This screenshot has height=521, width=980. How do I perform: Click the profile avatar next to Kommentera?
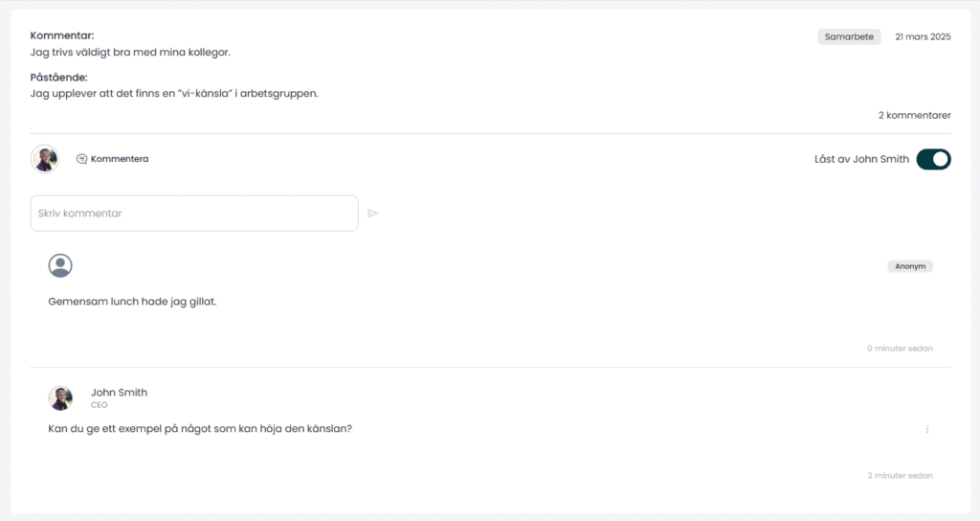[x=45, y=159]
